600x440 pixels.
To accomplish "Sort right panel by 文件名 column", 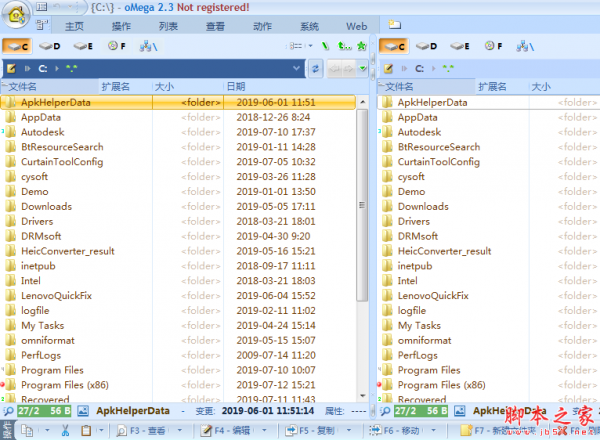I will click(426, 87).
